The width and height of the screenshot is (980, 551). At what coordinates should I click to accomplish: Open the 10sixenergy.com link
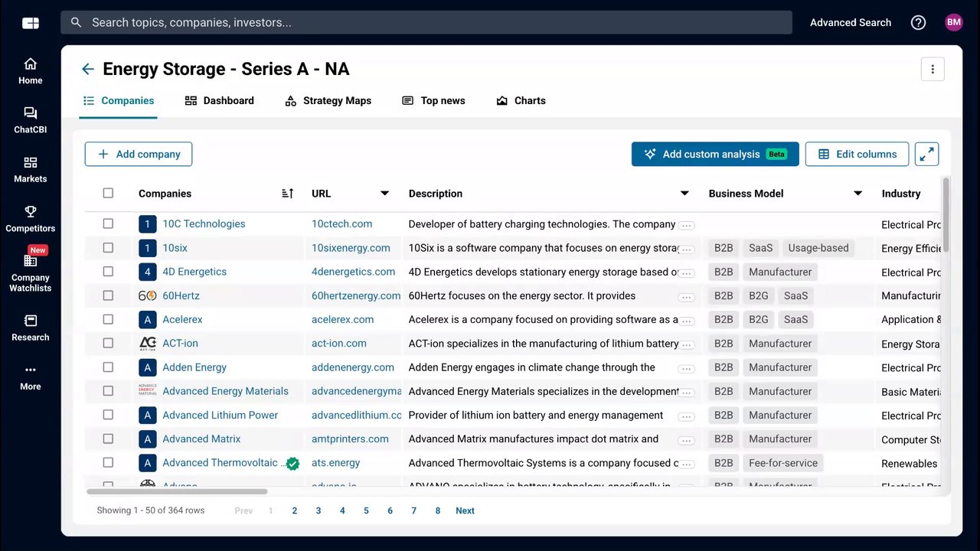[351, 248]
